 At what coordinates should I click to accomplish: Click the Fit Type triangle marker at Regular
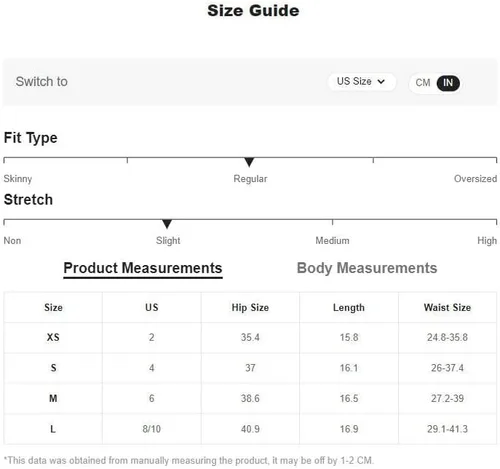(249, 162)
